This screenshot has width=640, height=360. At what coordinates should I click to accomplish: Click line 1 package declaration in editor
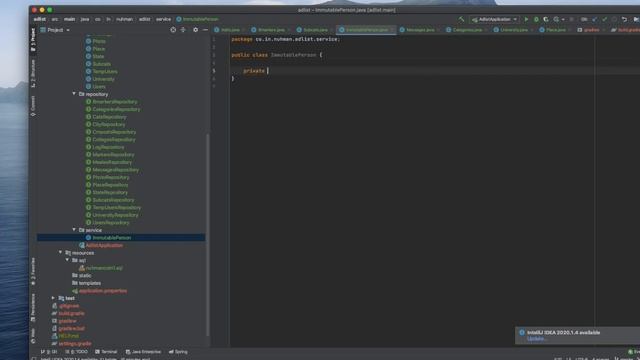tap(285, 39)
